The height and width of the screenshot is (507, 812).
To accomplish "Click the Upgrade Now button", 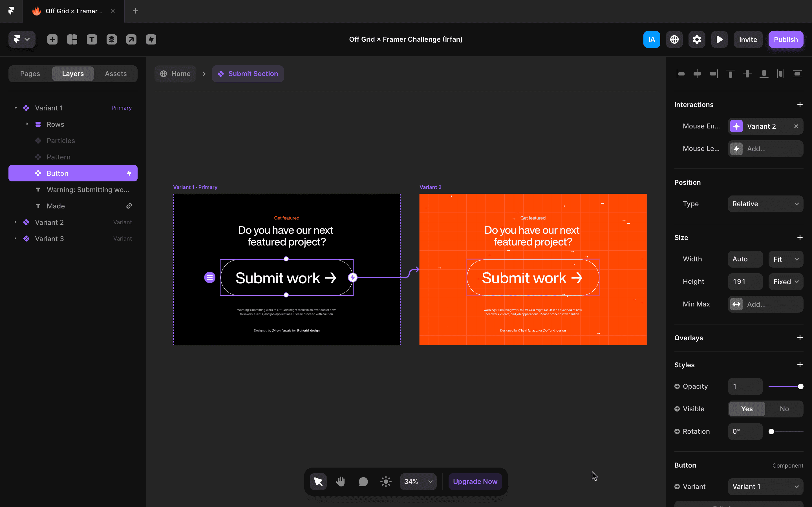I will point(475,482).
